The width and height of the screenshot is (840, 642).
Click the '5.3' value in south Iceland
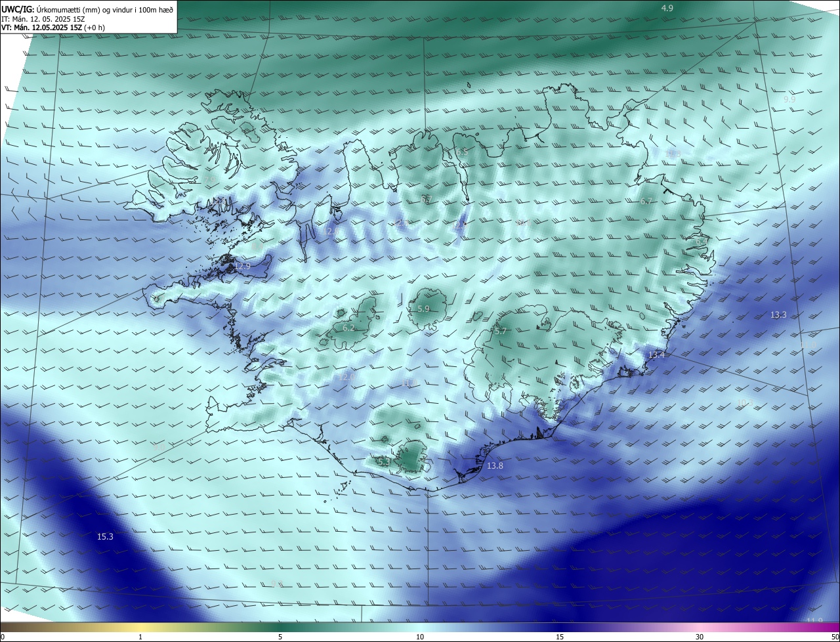pos(385,461)
